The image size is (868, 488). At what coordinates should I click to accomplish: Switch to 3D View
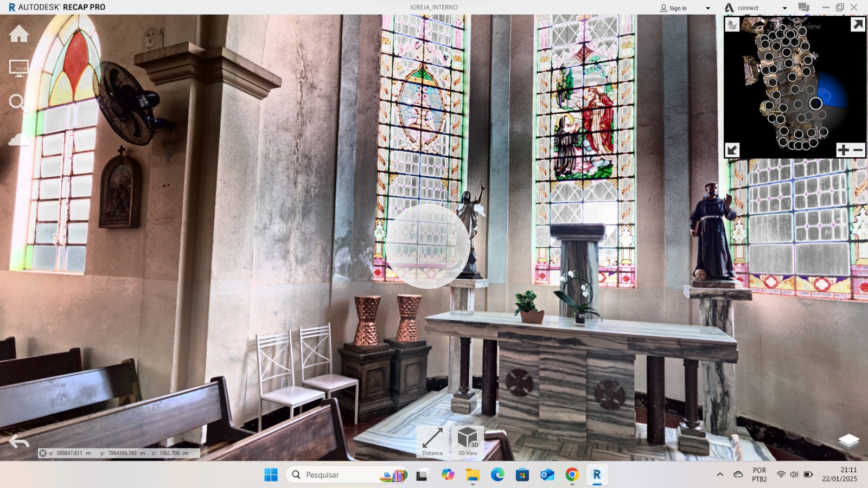click(x=468, y=441)
